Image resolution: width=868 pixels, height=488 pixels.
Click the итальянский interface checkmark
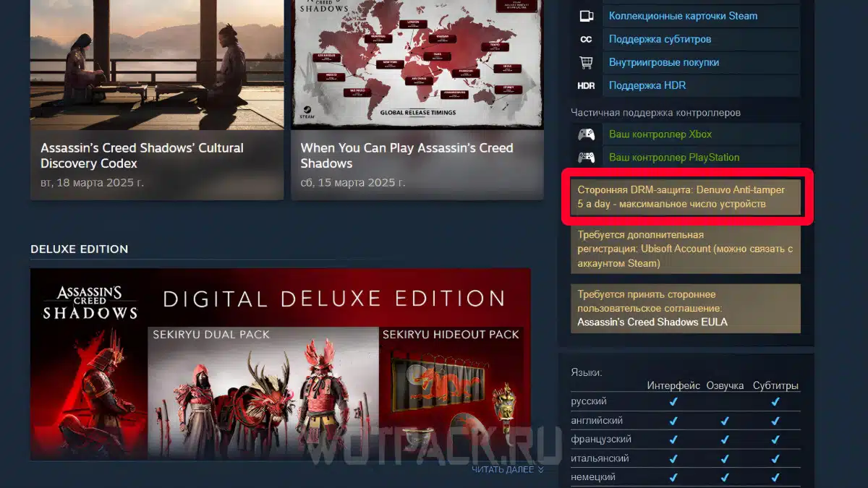[x=673, y=459]
